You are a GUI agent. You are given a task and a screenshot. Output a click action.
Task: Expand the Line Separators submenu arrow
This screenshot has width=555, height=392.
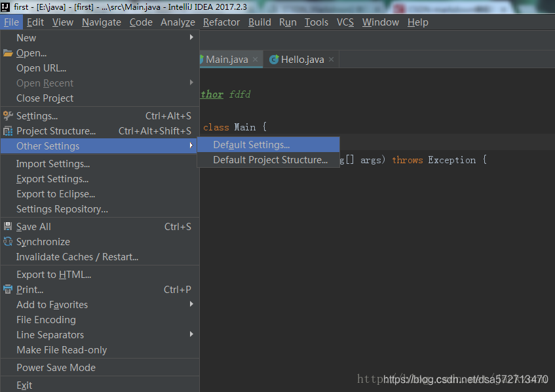click(191, 334)
